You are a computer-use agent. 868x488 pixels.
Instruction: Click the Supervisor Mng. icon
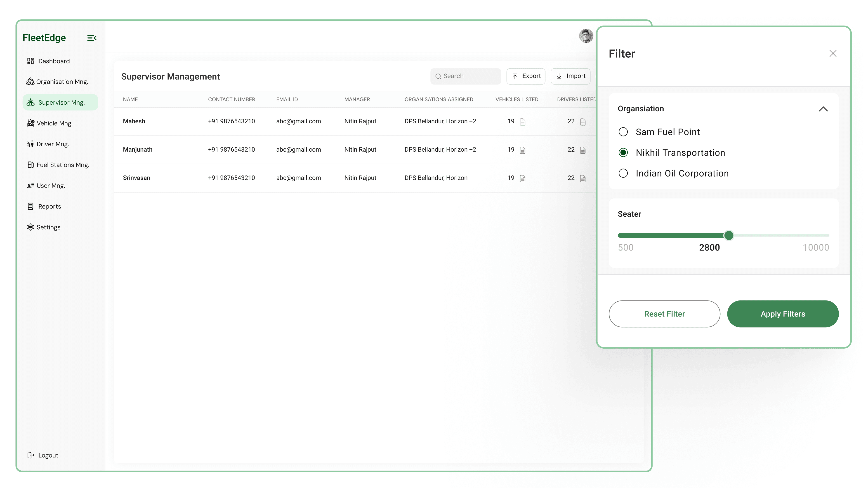[31, 102]
